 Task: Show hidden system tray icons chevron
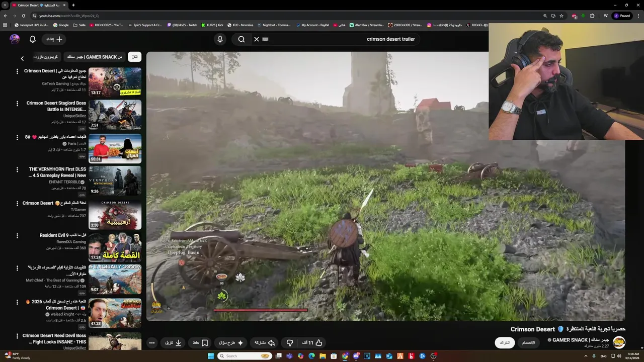point(586,356)
